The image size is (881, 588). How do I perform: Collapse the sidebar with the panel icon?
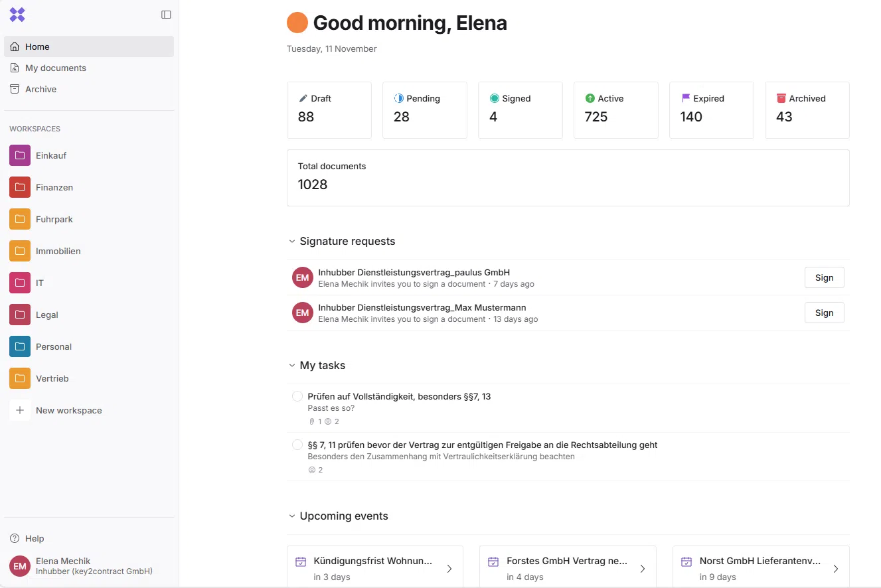point(166,15)
